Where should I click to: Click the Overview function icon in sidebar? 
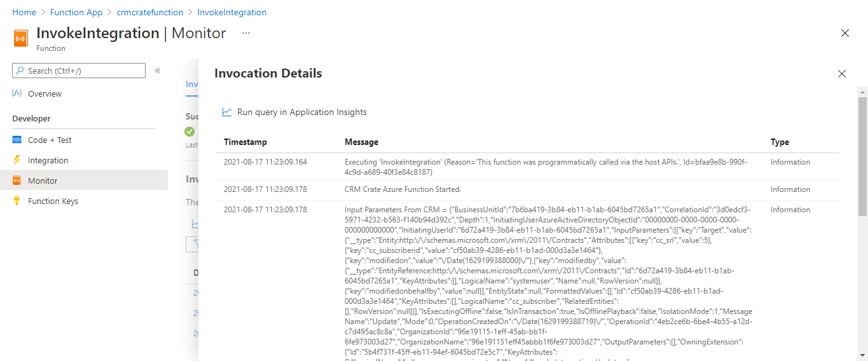pyautogui.click(x=17, y=93)
